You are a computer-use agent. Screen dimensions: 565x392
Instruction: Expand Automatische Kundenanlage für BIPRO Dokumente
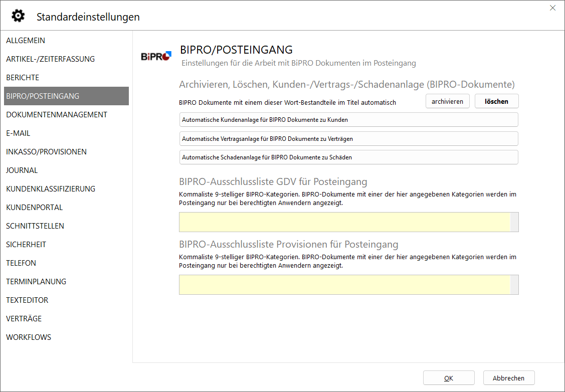(348, 120)
